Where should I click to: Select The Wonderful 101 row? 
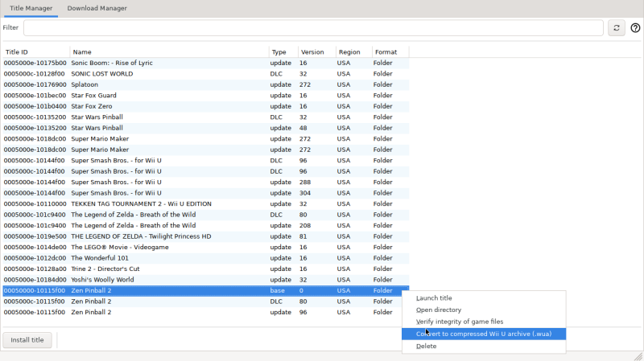[x=206, y=258]
